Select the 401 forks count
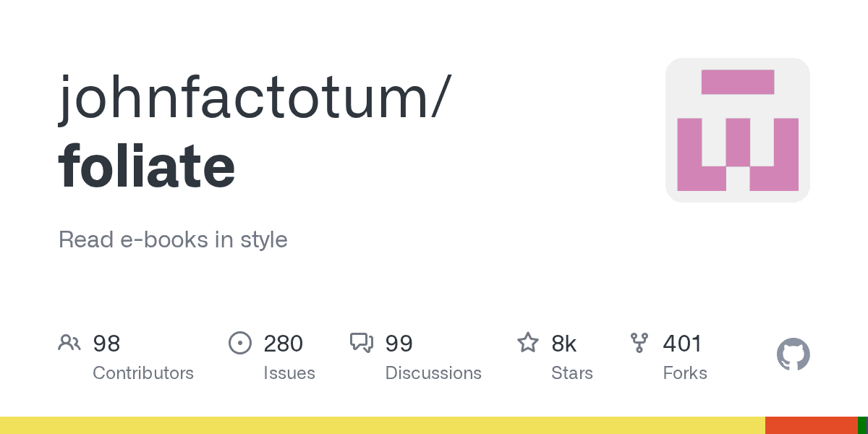This screenshot has height=434, width=868. pyautogui.click(x=682, y=344)
